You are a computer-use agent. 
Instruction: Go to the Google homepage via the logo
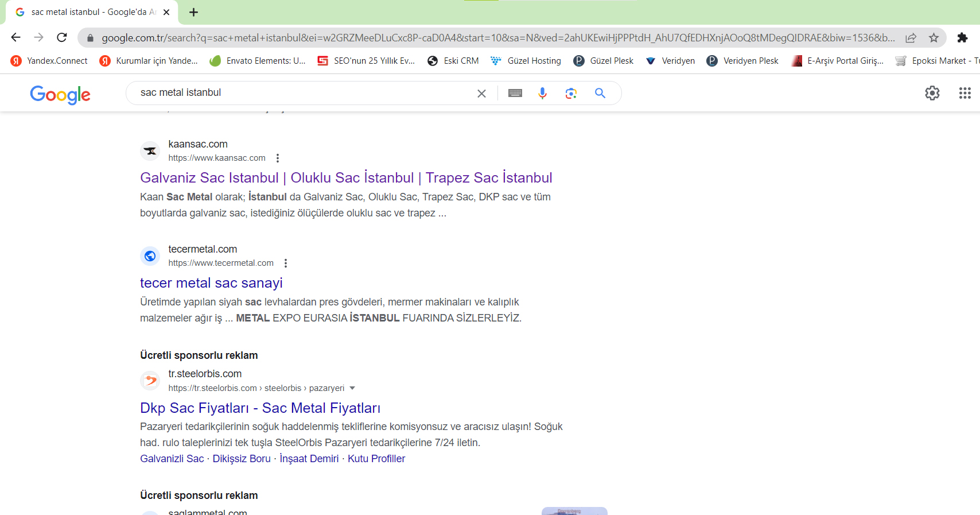coord(60,94)
